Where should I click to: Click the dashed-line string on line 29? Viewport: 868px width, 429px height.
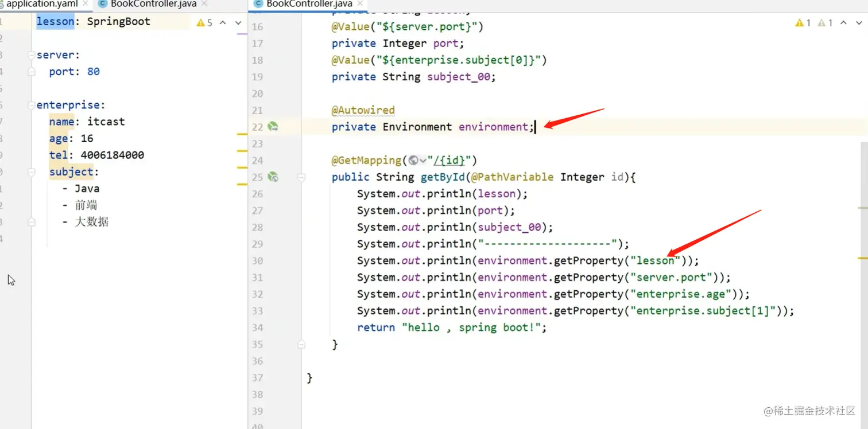tap(548, 244)
